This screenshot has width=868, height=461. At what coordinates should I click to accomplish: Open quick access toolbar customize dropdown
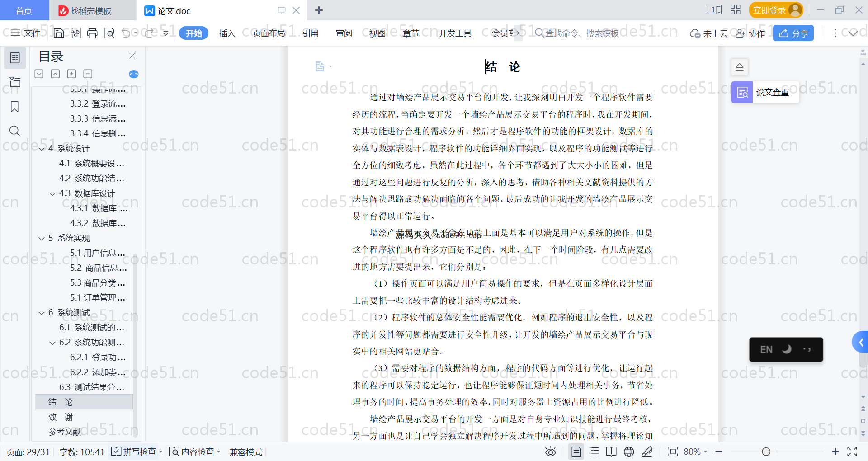166,33
